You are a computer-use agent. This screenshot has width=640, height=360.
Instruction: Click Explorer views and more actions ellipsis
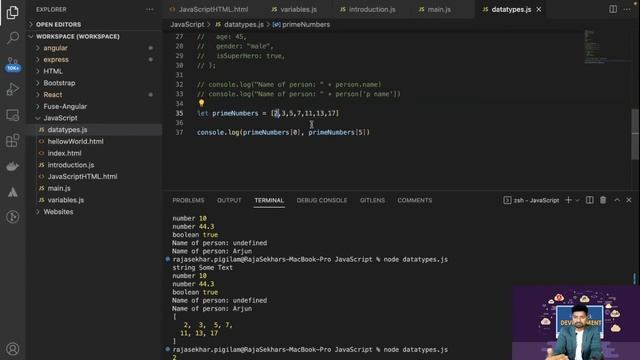[x=150, y=9]
